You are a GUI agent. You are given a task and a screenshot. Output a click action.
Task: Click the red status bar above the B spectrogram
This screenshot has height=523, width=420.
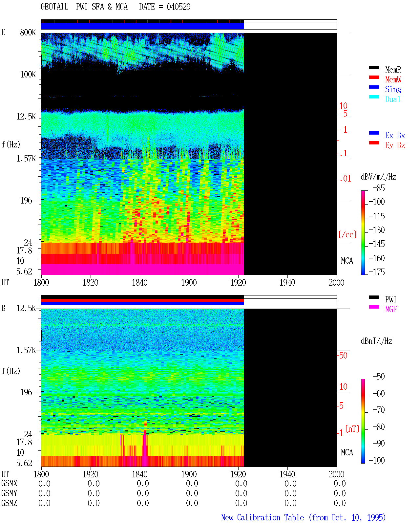point(142,300)
